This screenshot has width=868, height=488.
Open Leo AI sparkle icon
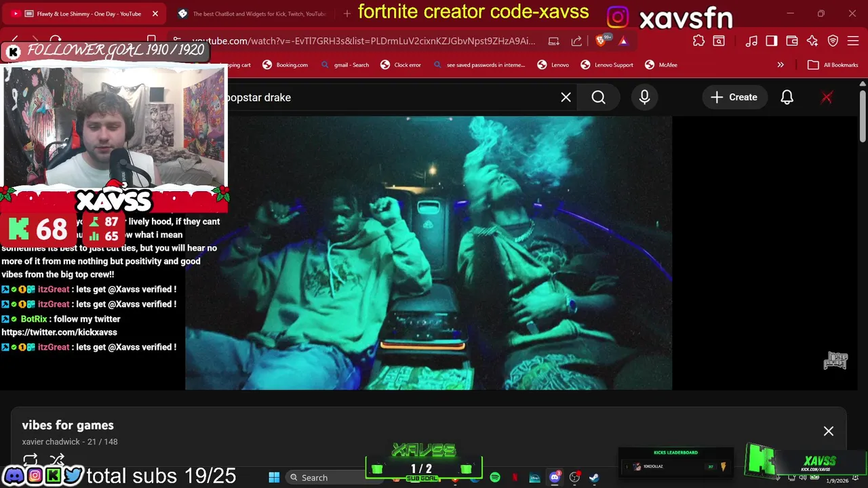[812, 41]
